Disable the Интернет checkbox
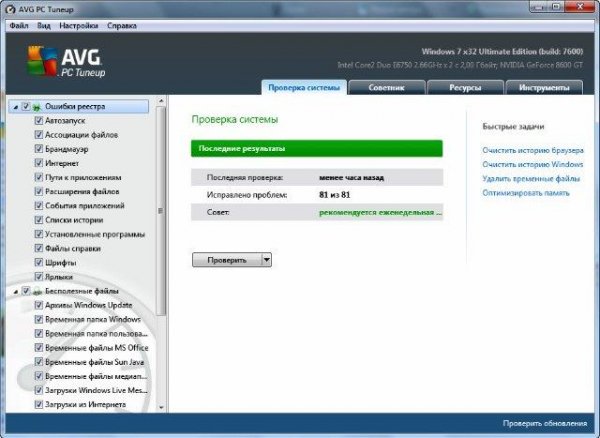The width and height of the screenshot is (600, 438). [38, 163]
